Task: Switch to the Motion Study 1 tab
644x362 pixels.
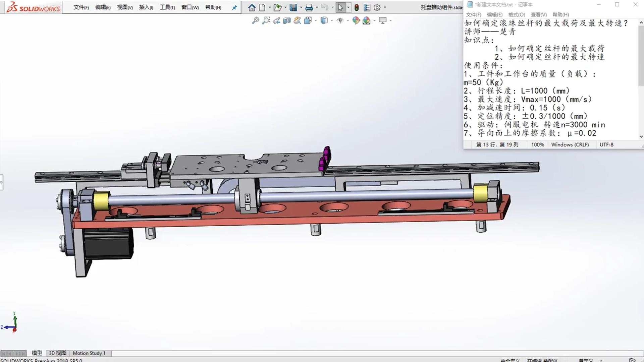Action: point(89,353)
